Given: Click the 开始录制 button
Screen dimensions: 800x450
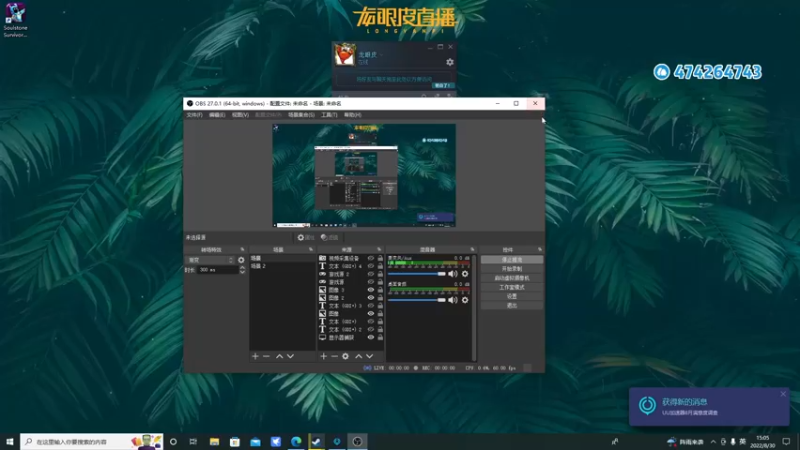Looking at the screenshot, I should (x=512, y=269).
